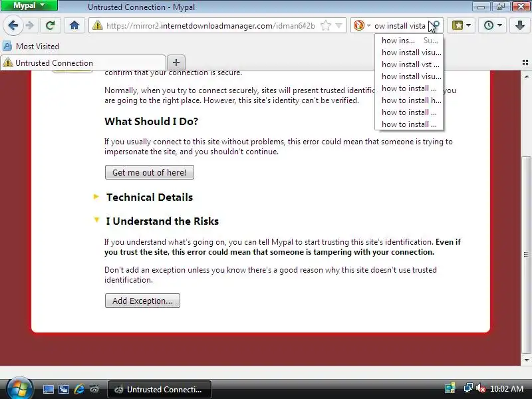Select first suggestion 'how ins...'
Viewport: 532px width, 399px height.
tap(409, 41)
